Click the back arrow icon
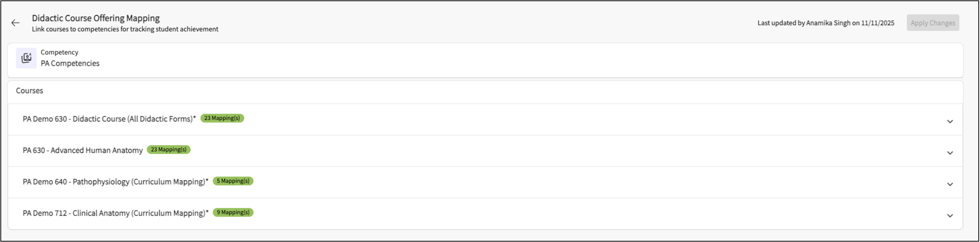 tap(15, 23)
